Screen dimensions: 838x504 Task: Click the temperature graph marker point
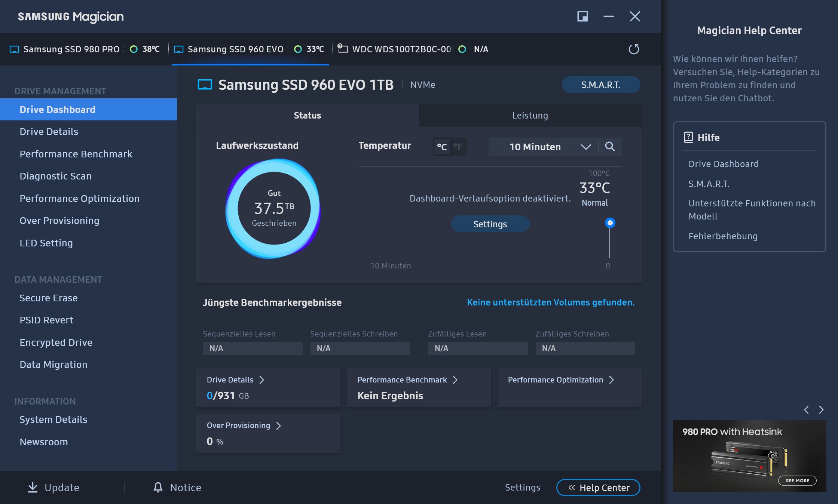pyautogui.click(x=610, y=223)
